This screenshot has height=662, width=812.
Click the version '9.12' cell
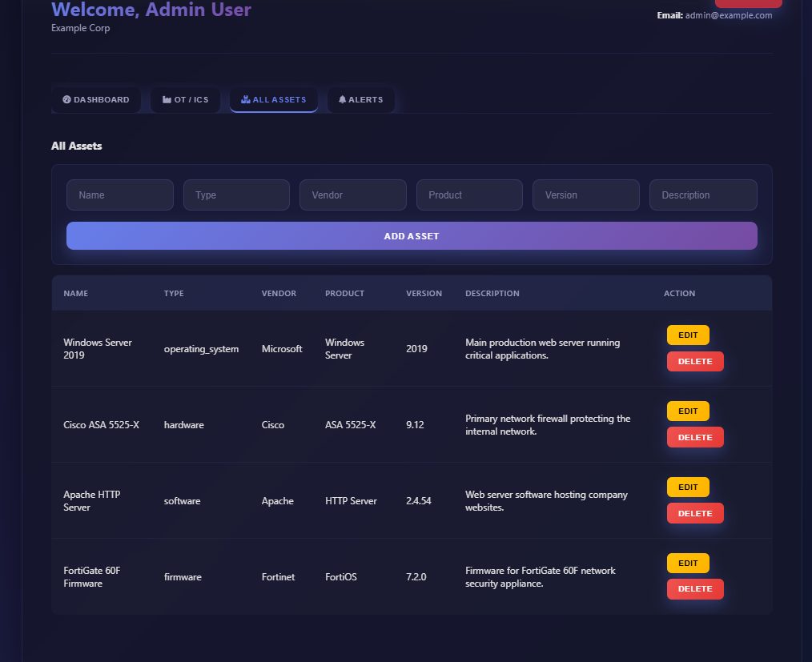click(x=415, y=425)
